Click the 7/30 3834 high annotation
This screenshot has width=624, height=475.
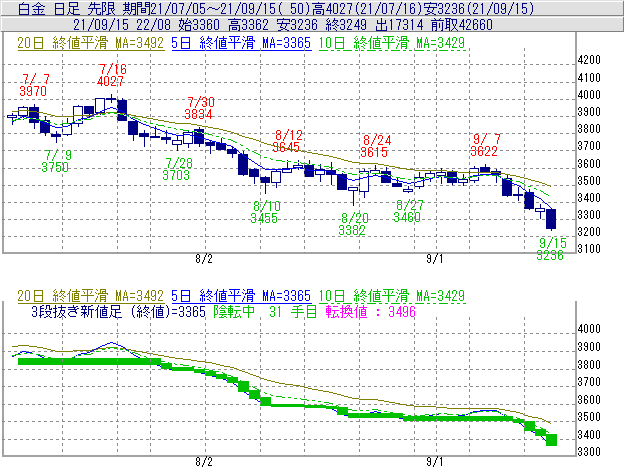199,108
